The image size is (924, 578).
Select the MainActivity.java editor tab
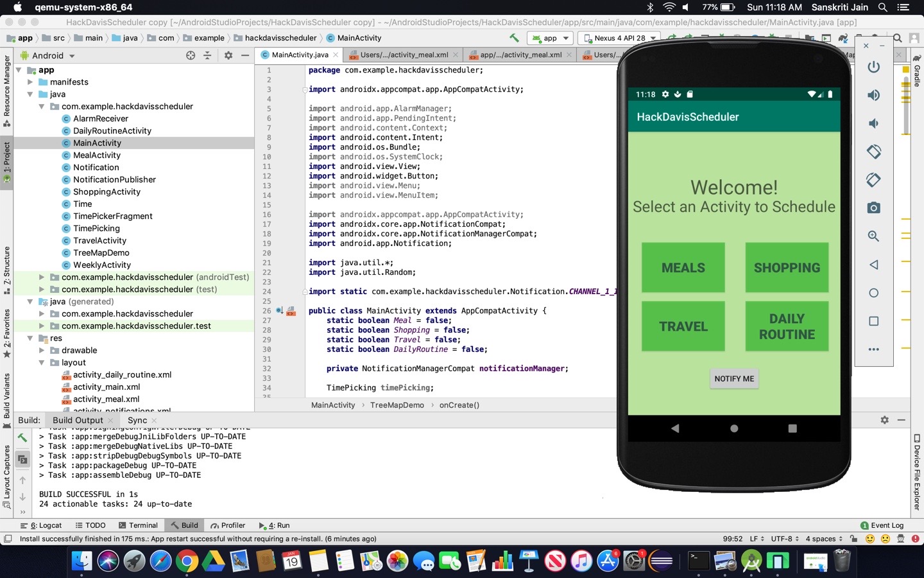299,55
